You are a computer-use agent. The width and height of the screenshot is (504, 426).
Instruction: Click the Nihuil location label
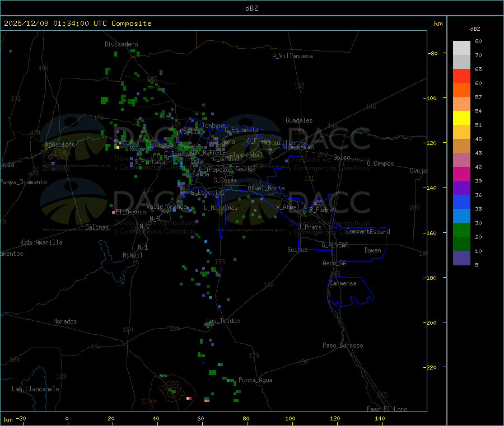[x=132, y=255]
